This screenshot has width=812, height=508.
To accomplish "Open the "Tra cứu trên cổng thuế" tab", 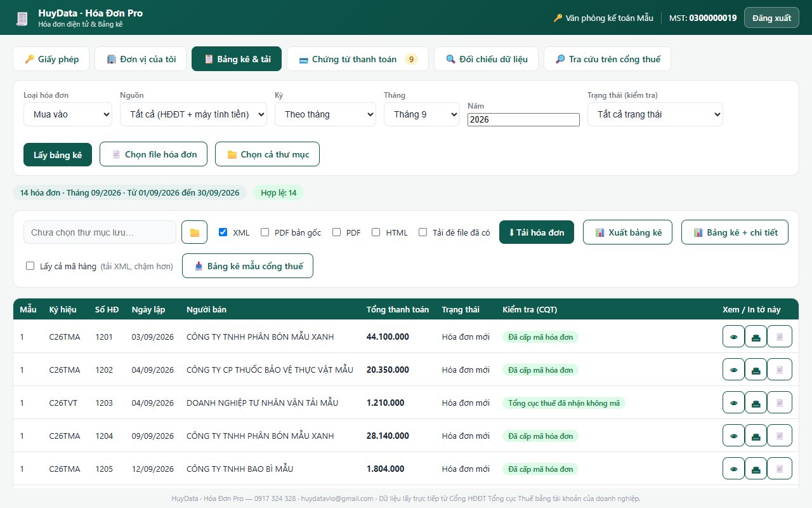I will [607, 59].
